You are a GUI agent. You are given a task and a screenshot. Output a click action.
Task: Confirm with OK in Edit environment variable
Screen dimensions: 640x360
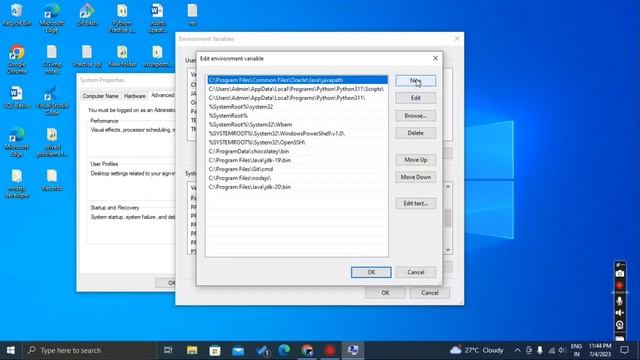pyautogui.click(x=371, y=272)
